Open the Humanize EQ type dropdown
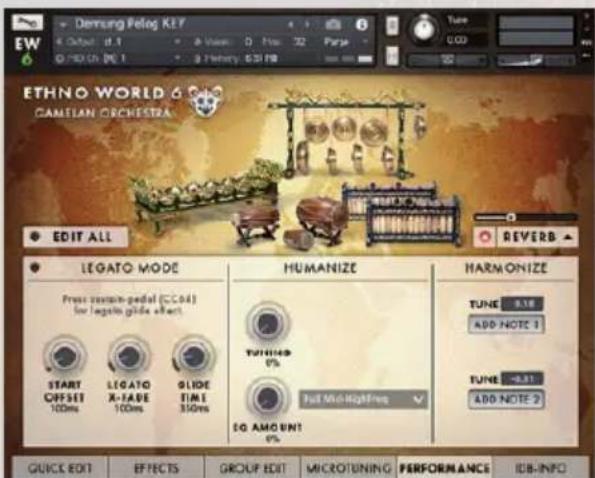Image resolution: width=595 pixels, height=478 pixels. [x=363, y=399]
